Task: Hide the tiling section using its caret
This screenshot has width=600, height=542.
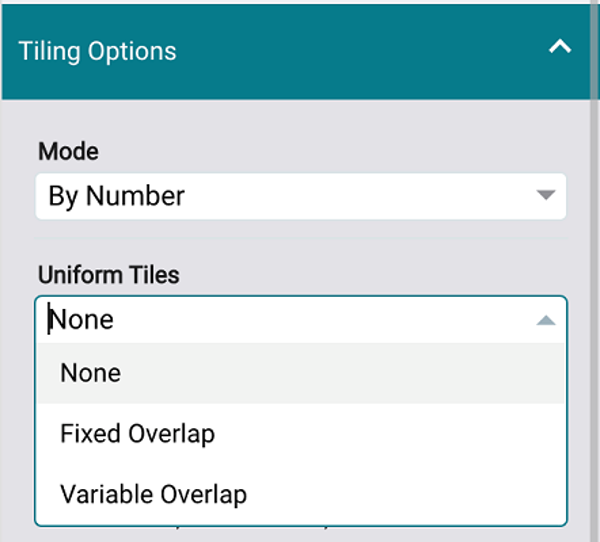Action: click(560, 47)
